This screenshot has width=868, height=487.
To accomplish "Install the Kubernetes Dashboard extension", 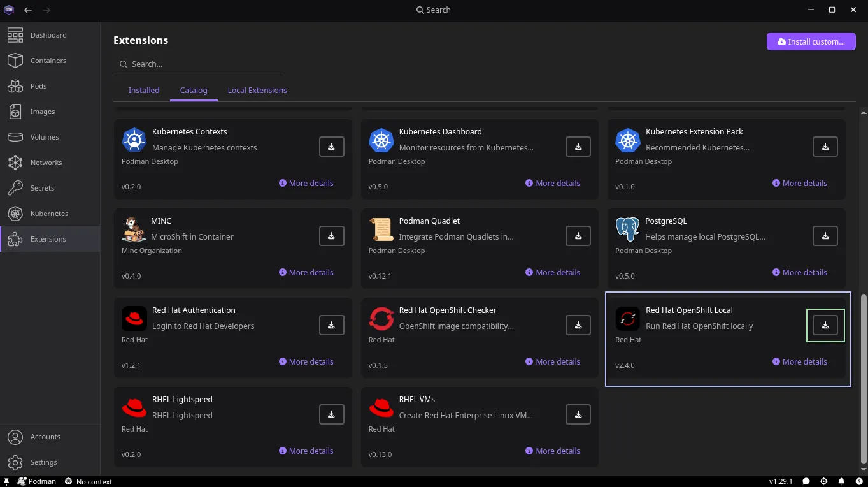I will pos(578,147).
